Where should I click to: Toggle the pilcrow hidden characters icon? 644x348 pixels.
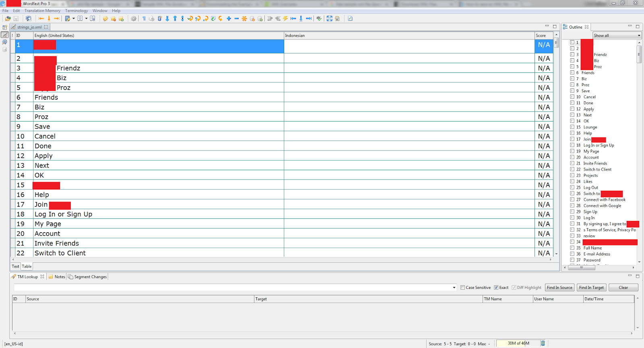coord(144,19)
